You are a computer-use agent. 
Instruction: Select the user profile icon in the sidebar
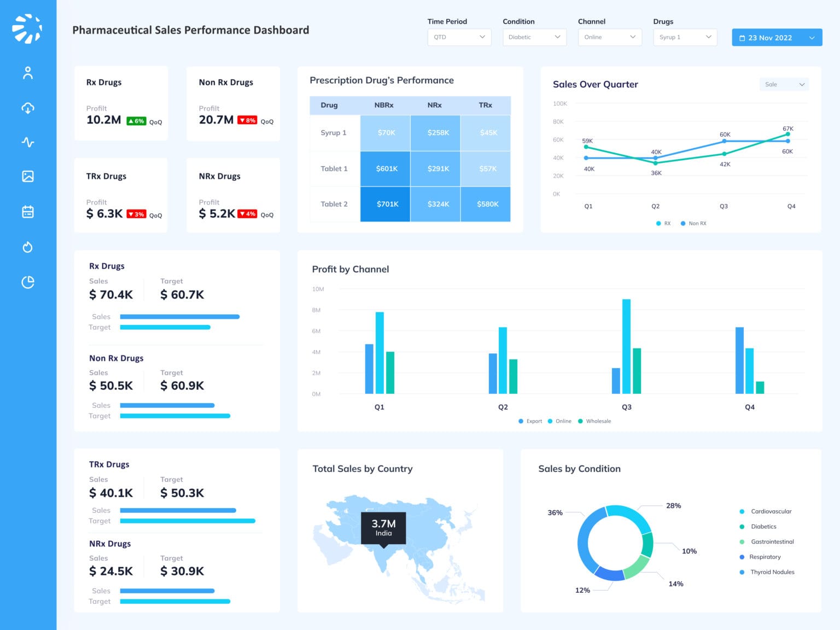28,73
